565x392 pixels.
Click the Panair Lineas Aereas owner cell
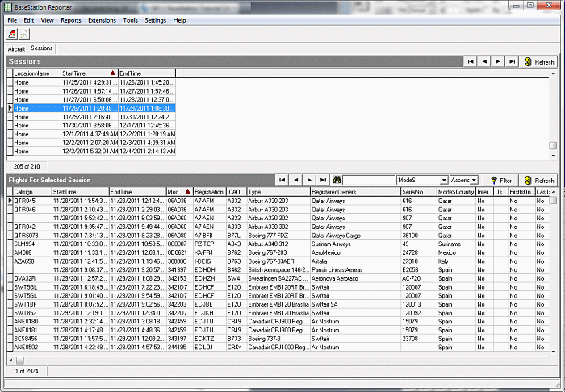(x=356, y=269)
